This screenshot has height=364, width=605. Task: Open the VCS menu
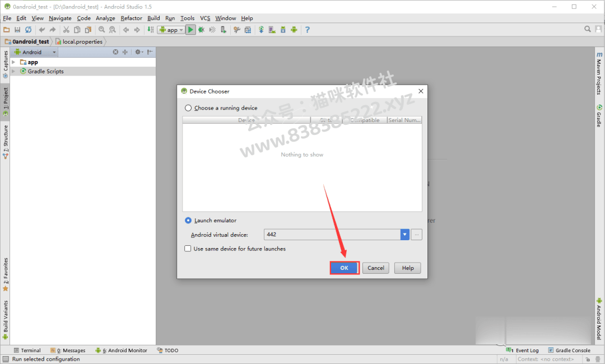(205, 18)
